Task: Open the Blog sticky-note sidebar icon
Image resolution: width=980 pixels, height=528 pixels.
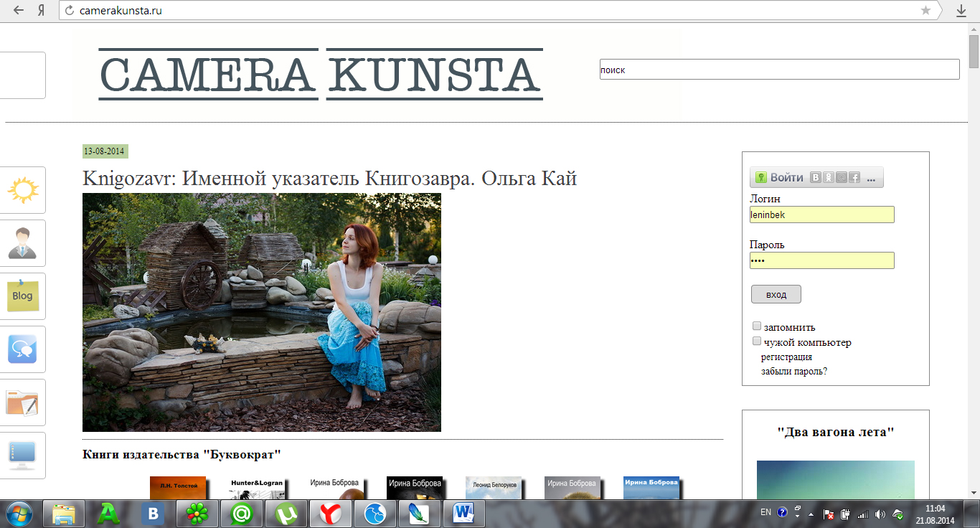Action: [x=22, y=296]
